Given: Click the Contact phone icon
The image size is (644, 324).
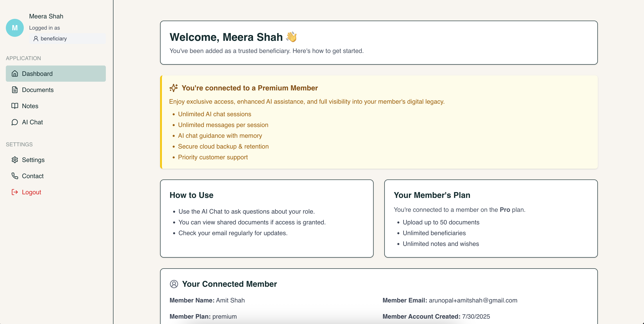Looking at the screenshot, I should coord(15,176).
